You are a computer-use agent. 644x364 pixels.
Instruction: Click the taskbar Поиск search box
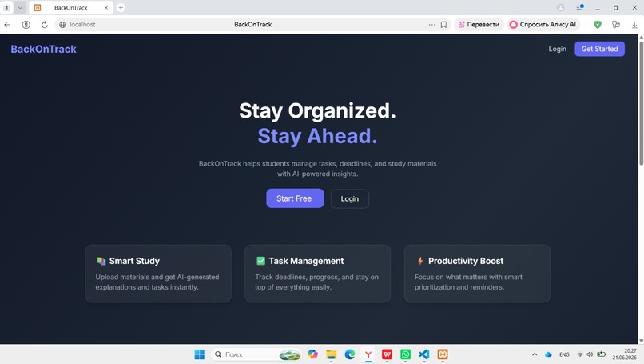click(256, 354)
